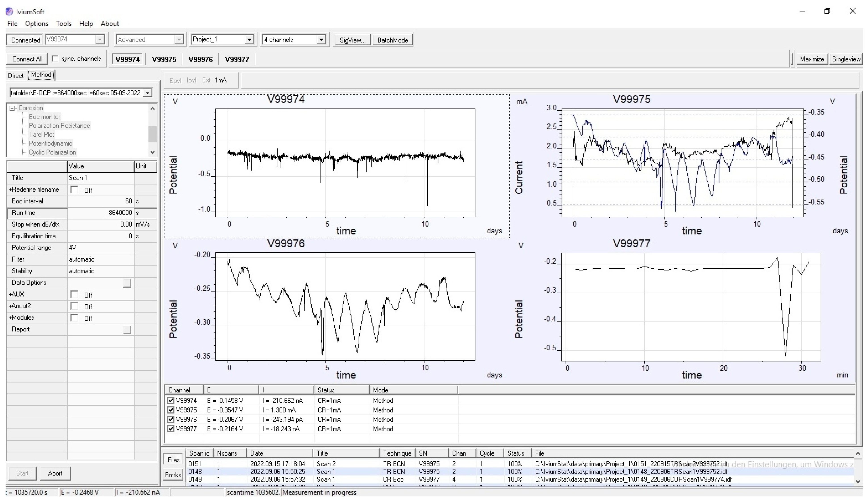The height and width of the screenshot is (503, 868).
Task: Turn on the AUX checkbox
Action: click(x=74, y=294)
